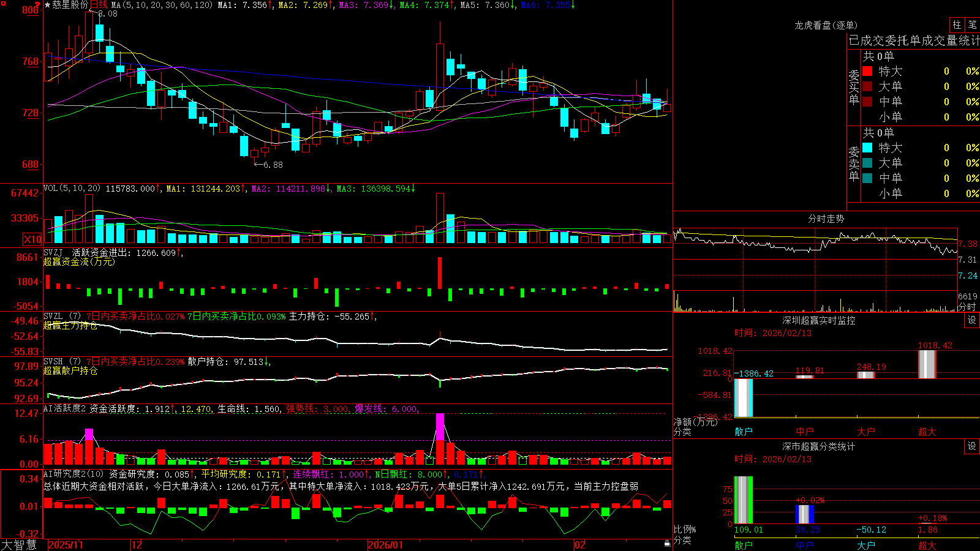The height and width of the screenshot is (551, 980).
Task: Click 时间: 2026/02/13 in 深市超赢分类统计
Action: (773, 459)
